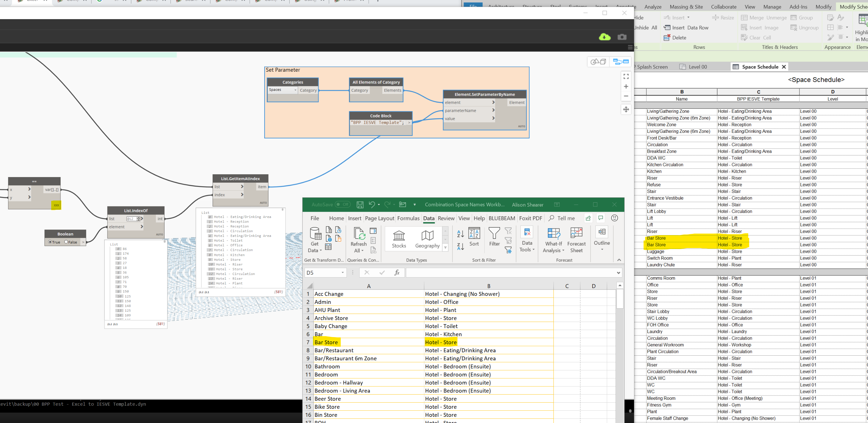
Task: Click Excel Comments speech bubble icon
Action: (x=601, y=218)
